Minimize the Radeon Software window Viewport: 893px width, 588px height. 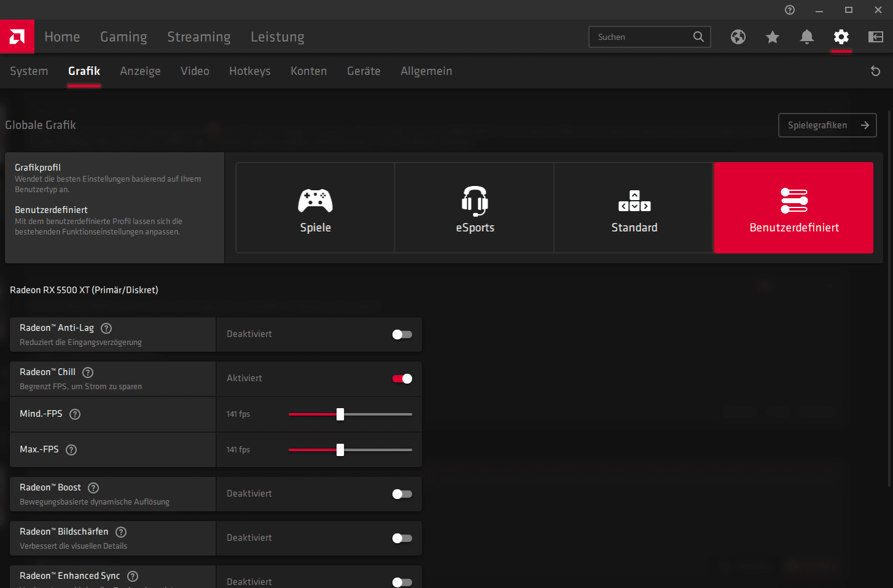[819, 10]
